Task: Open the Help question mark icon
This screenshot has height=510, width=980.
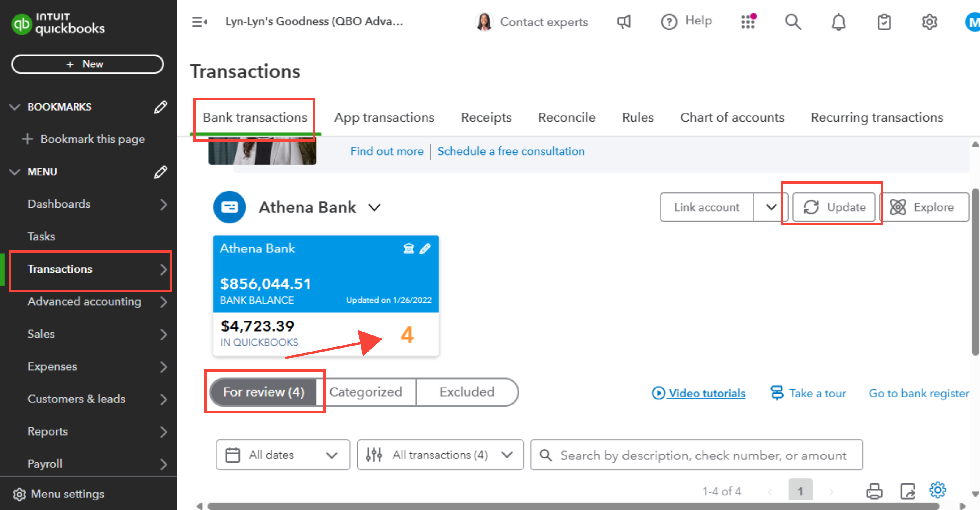Action: click(669, 22)
